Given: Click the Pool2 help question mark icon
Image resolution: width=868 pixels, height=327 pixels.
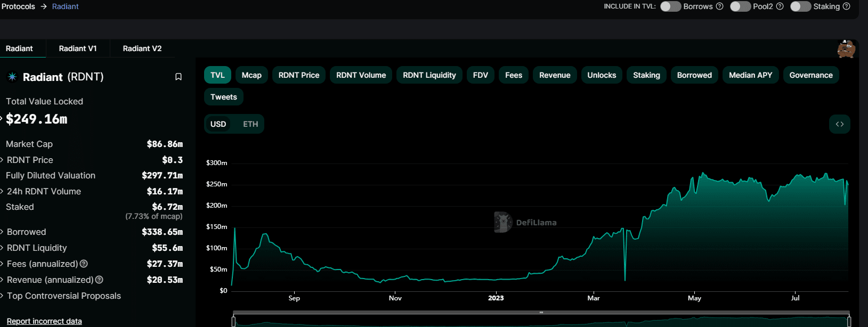Looking at the screenshot, I should coord(780,6).
